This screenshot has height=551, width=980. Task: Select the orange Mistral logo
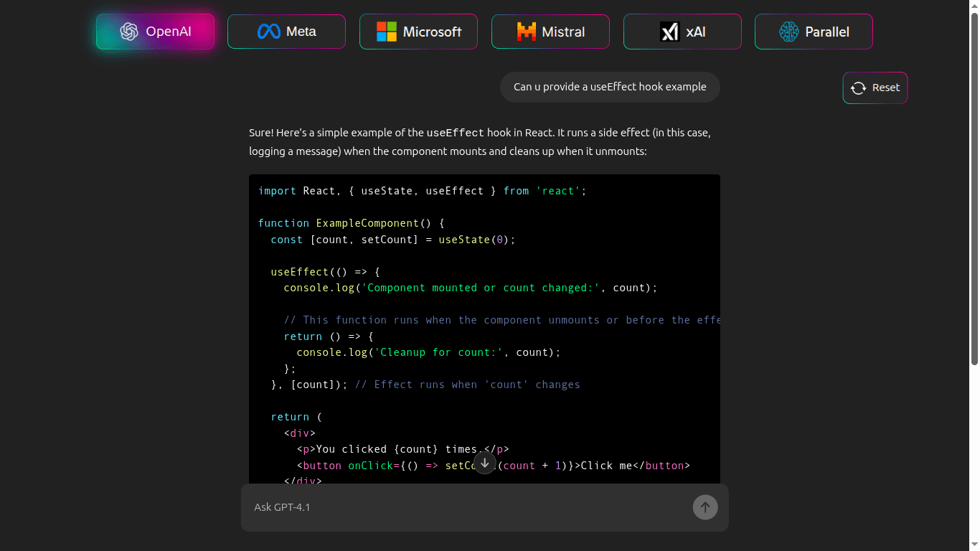(526, 31)
